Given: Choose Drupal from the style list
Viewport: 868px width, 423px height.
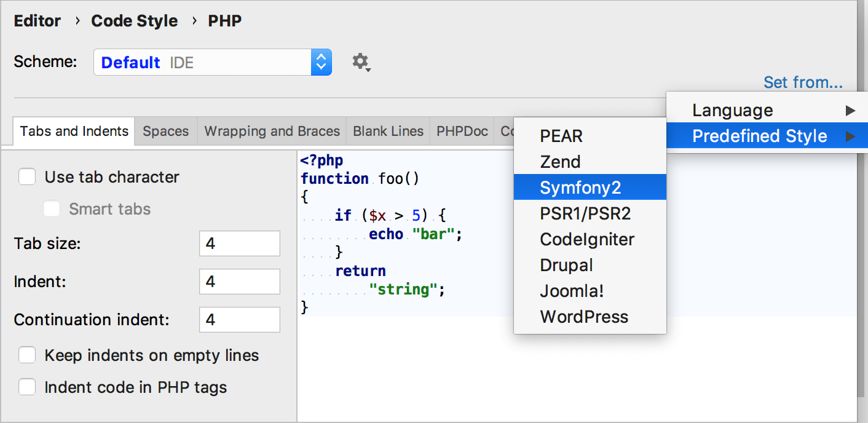Looking at the screenshot, I should pyautogui.click(x=566, y=265).
